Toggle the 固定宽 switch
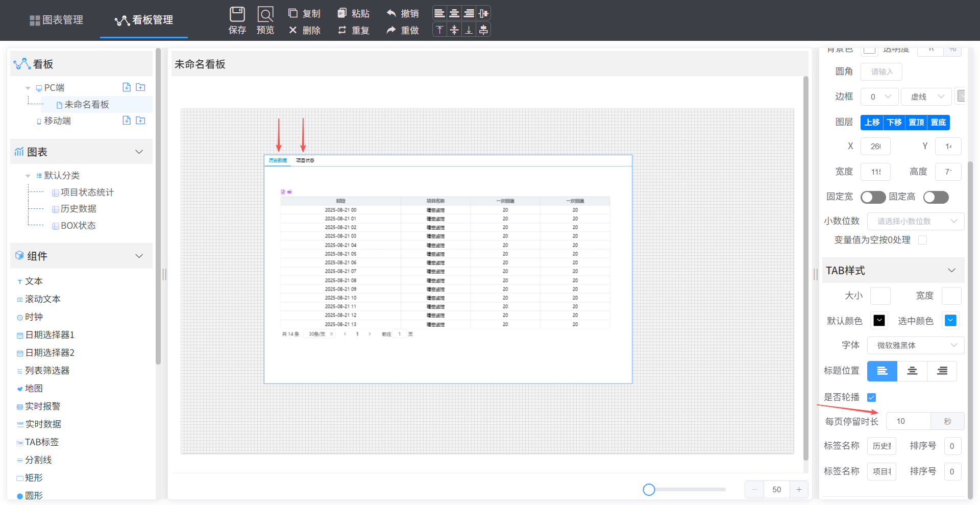980x505 pixels. coord(873,197)
